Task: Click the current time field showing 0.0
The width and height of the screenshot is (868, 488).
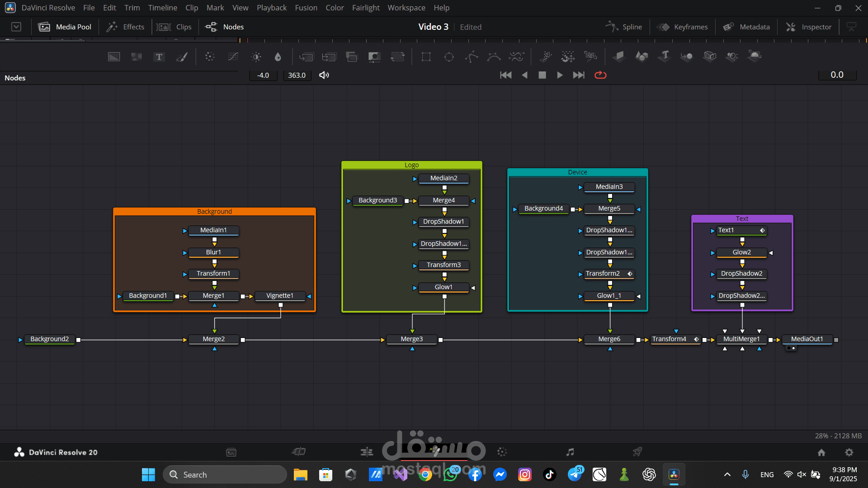Action: point(837,75)
